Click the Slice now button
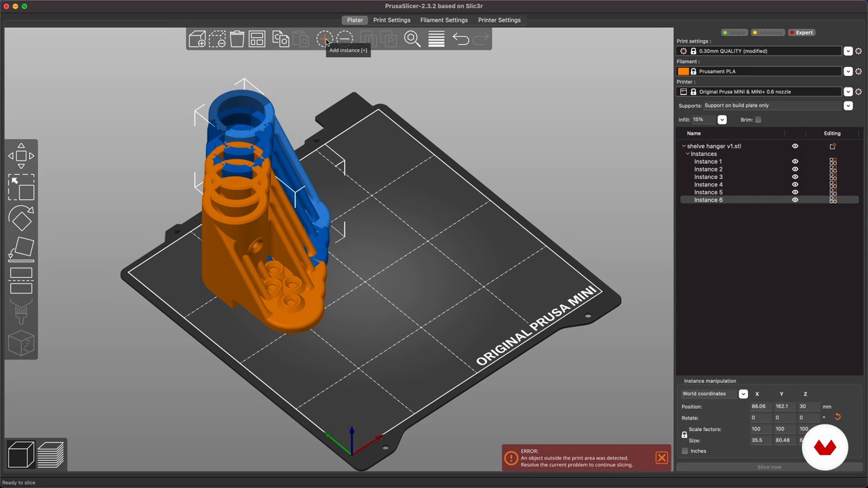 [769, 467]
